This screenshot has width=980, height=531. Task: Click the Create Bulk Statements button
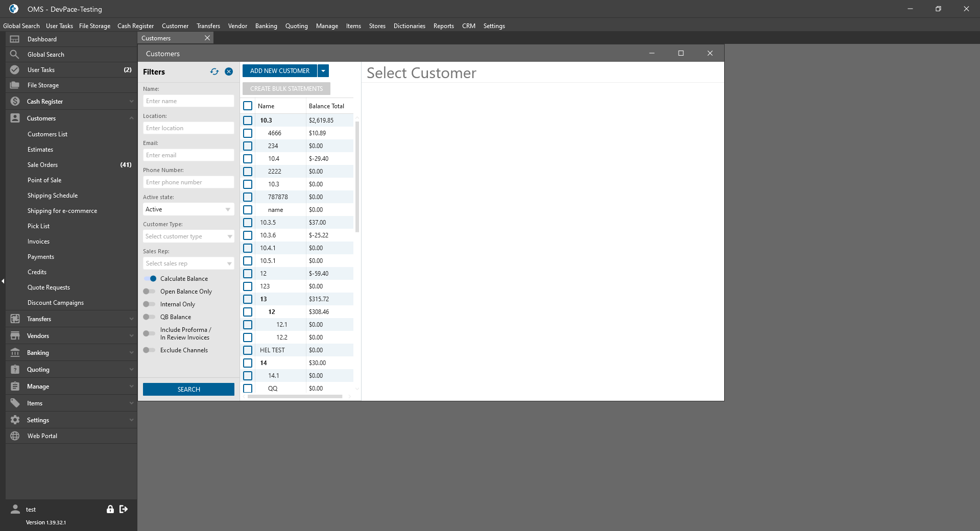(x=286, y=89)
